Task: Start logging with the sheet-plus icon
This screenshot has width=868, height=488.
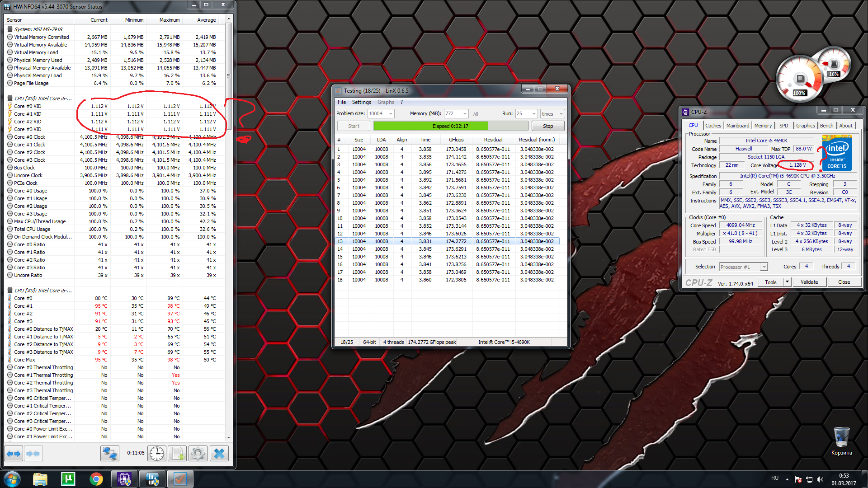Action: [x=177, y=453]
